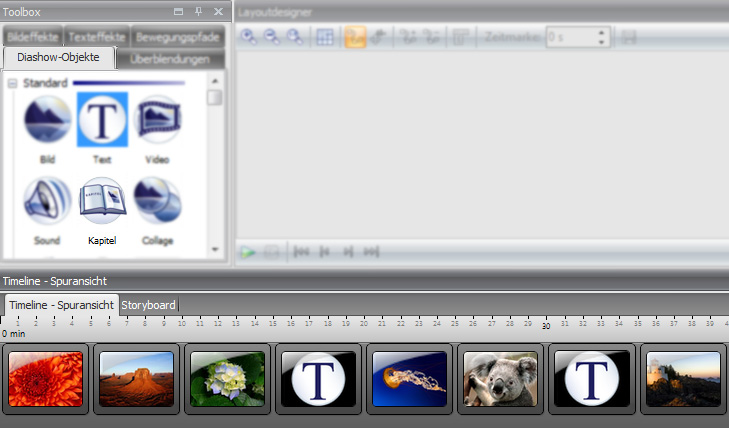
Task: Select the Kapitel book icon
Action: click(x=102, y=201)
